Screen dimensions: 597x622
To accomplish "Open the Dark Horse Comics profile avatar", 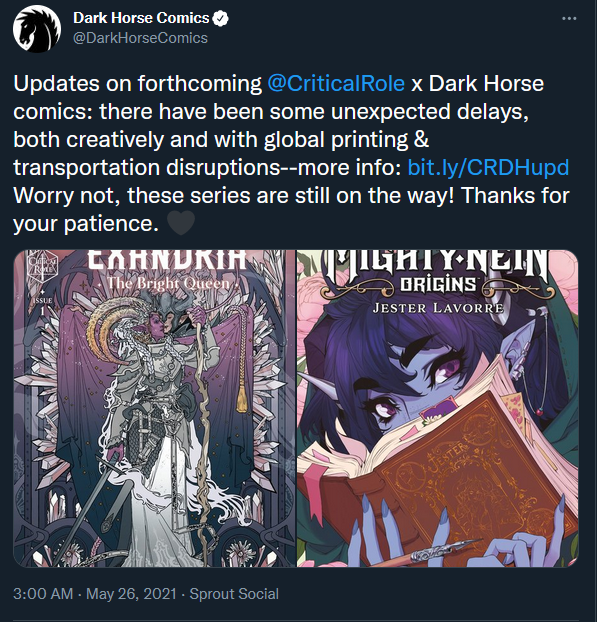I will point(36,29).
